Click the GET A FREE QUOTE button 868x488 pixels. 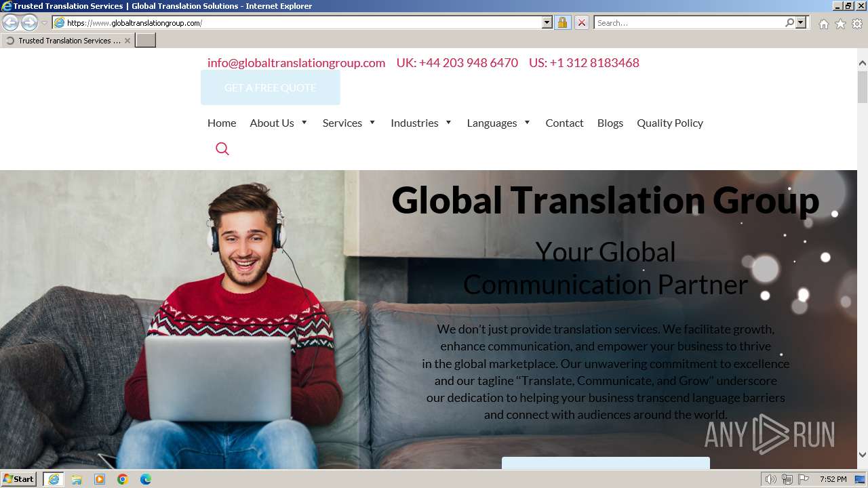tap(271, 87)
